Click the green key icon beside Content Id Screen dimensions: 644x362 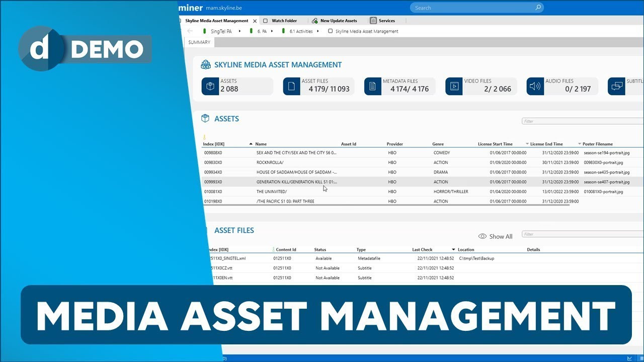point(274,249)
